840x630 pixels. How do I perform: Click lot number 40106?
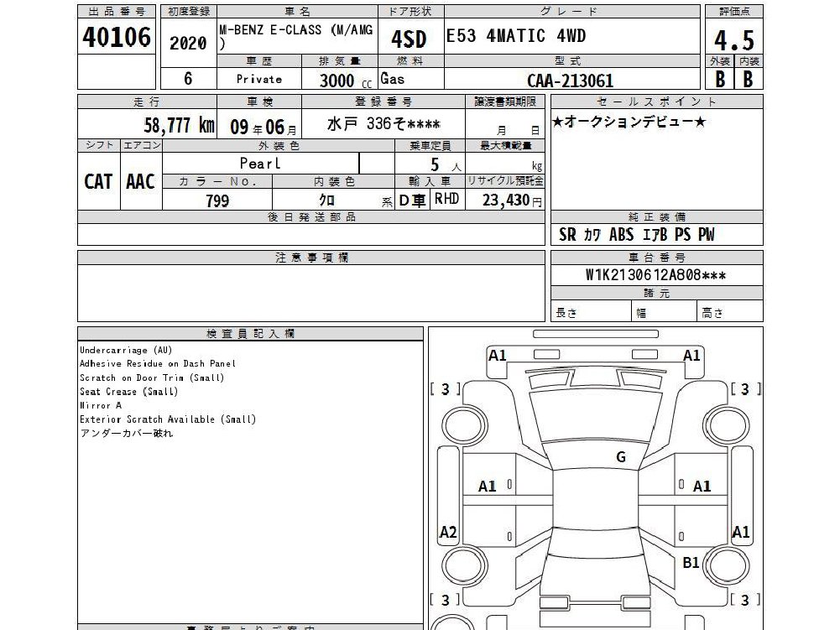pyautogui.click(x=117, y=37)
